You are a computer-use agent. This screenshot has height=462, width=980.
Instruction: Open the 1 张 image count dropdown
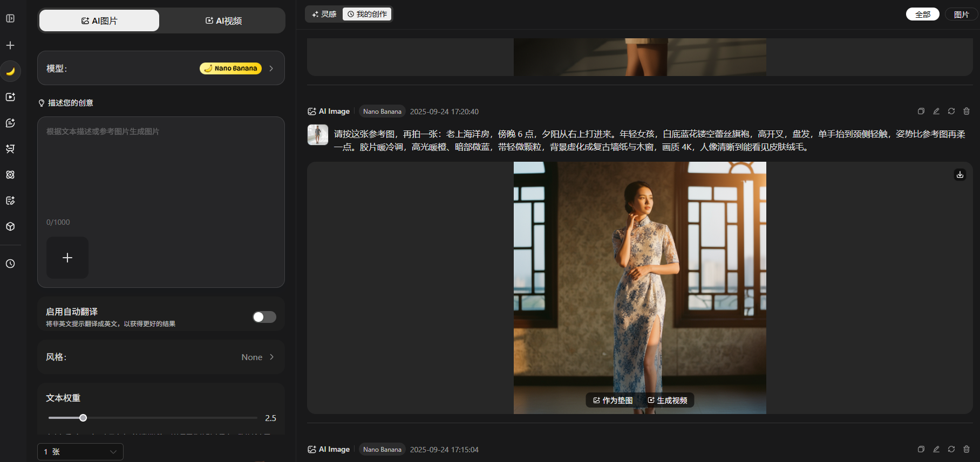point(80,452)
